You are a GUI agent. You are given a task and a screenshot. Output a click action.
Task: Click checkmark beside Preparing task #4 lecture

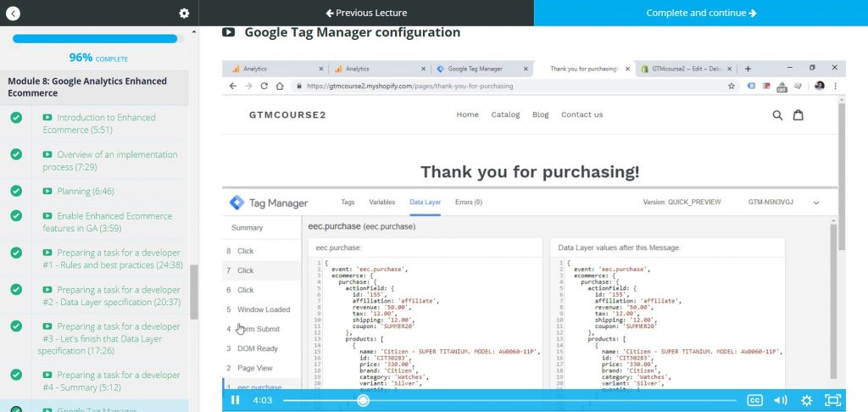tap(17, 375)
